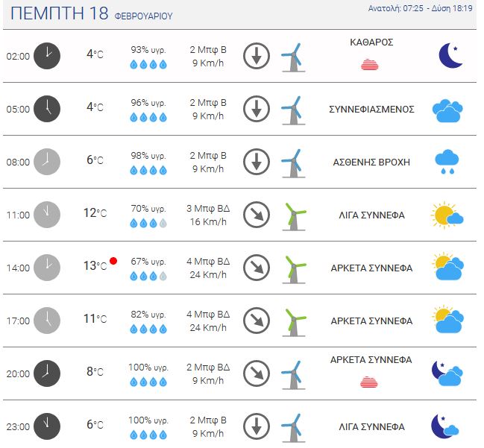Click the north wind direction arrow at 02:00
Image resolution: width=484 pixels, height=448 pixels.
(x=257, y=56)
